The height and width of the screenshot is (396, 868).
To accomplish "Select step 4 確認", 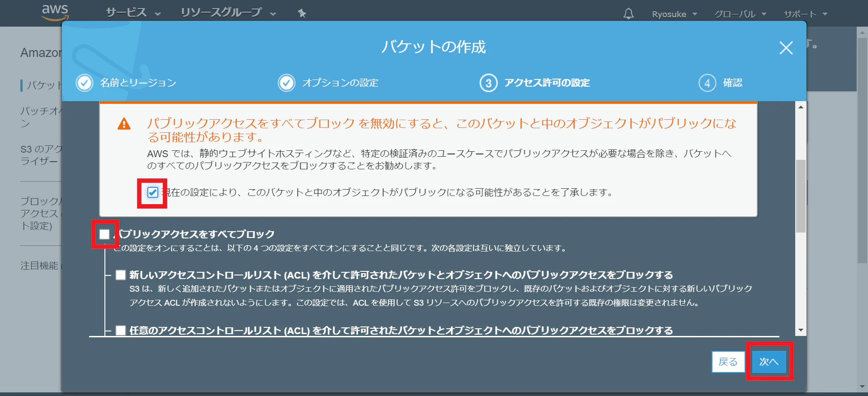I will [721, 83].
